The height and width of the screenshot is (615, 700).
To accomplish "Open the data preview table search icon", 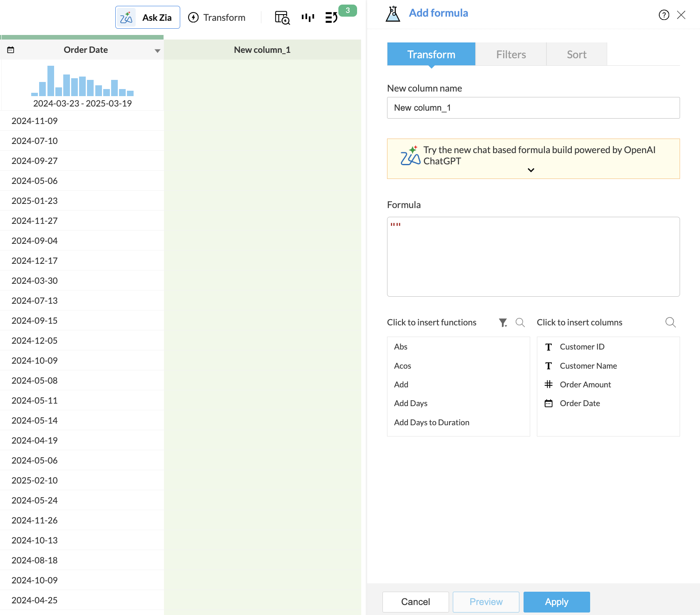I will [x=282, y=17].
